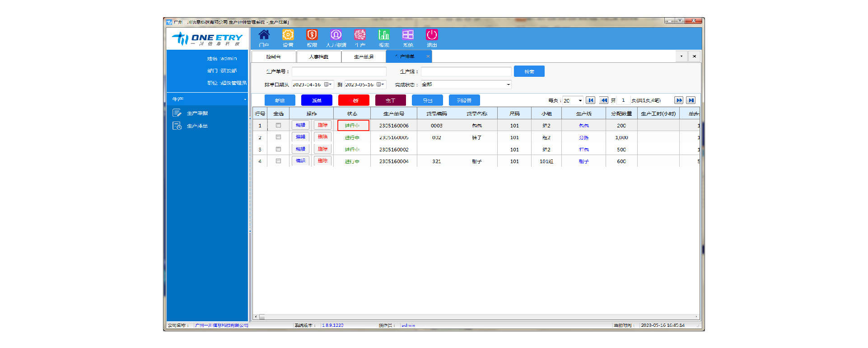Go to the last page
This screenshot has height=348, width=868.
pyautogui.click(x=691, y=100)
